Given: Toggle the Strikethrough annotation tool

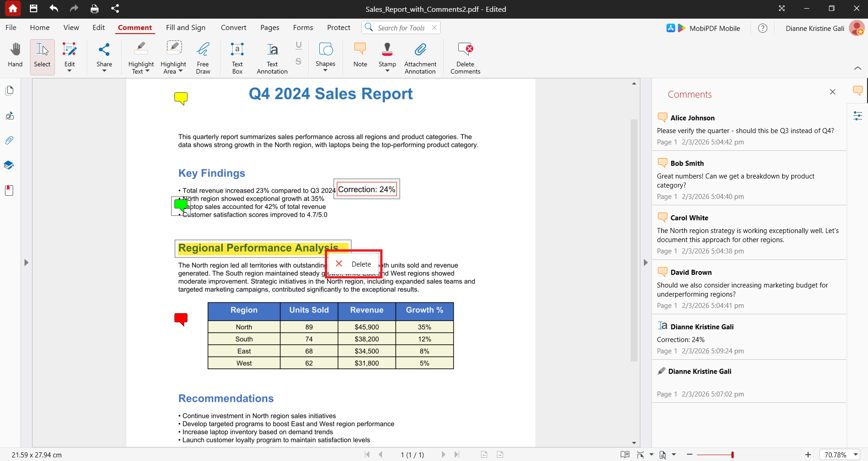Looking at the screenshot, I should click(299, 61).
